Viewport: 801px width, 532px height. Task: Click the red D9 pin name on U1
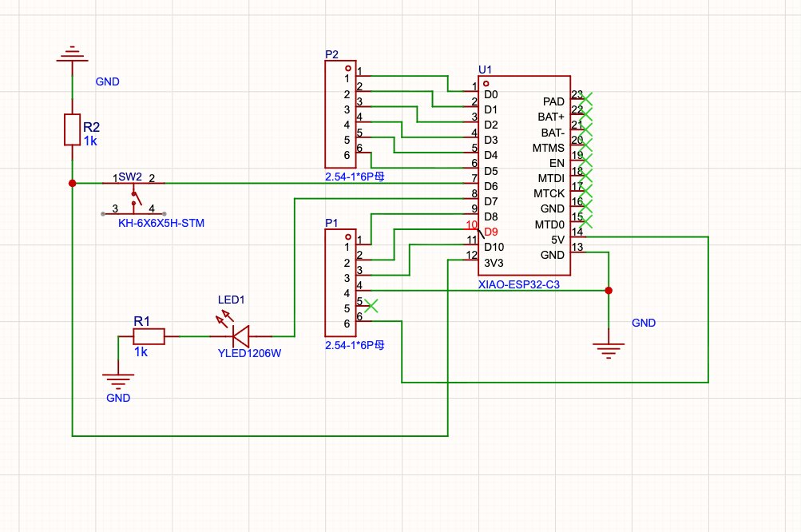(491, 232)
